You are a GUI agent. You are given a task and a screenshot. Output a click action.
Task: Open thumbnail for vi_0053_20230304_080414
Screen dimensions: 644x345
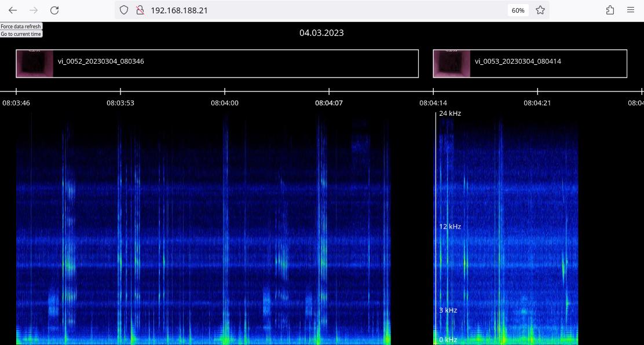(x=452, y=64)
